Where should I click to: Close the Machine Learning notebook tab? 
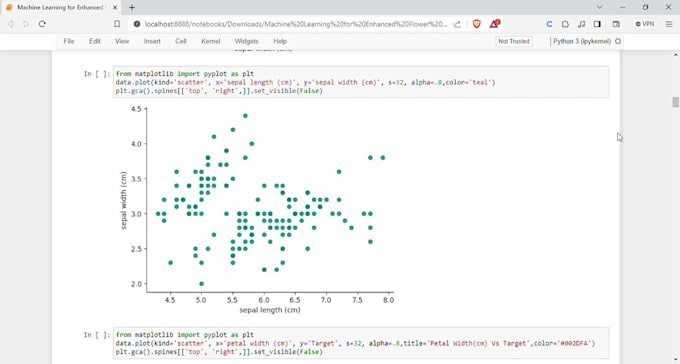114,7
